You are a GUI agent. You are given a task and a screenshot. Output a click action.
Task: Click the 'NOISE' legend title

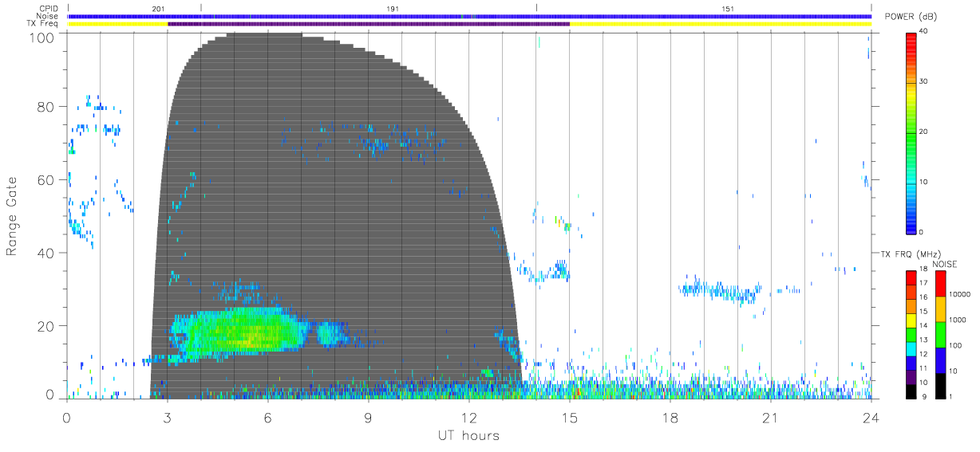pyautogui.click(x=944, y=264)
